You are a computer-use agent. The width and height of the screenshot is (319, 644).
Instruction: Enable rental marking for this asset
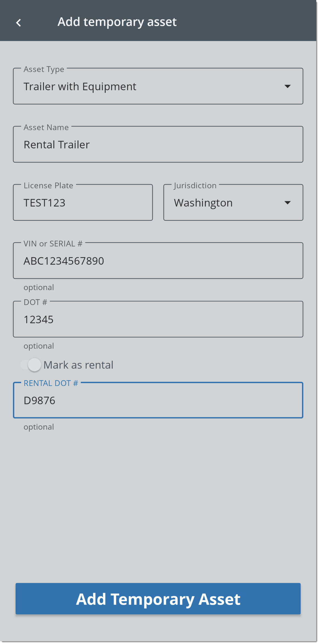point(30,365)
